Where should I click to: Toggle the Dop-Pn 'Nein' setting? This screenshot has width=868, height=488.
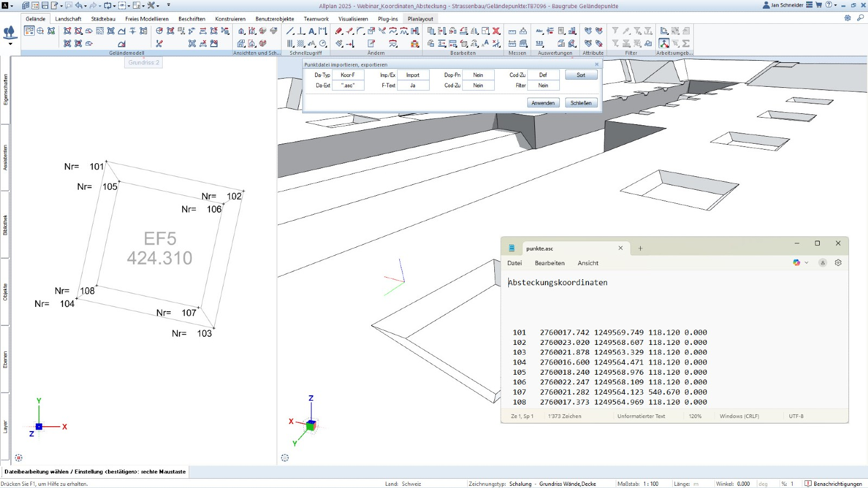(x=478, y=75)
